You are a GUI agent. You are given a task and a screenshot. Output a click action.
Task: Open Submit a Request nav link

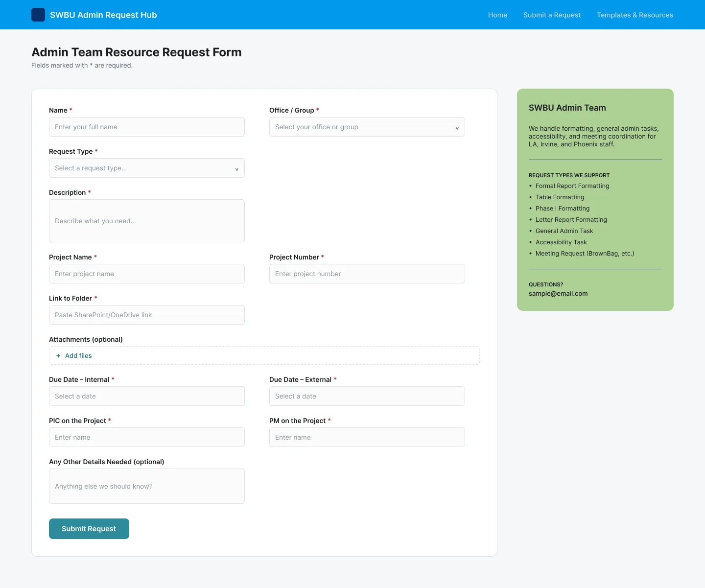tap(552, 15)
